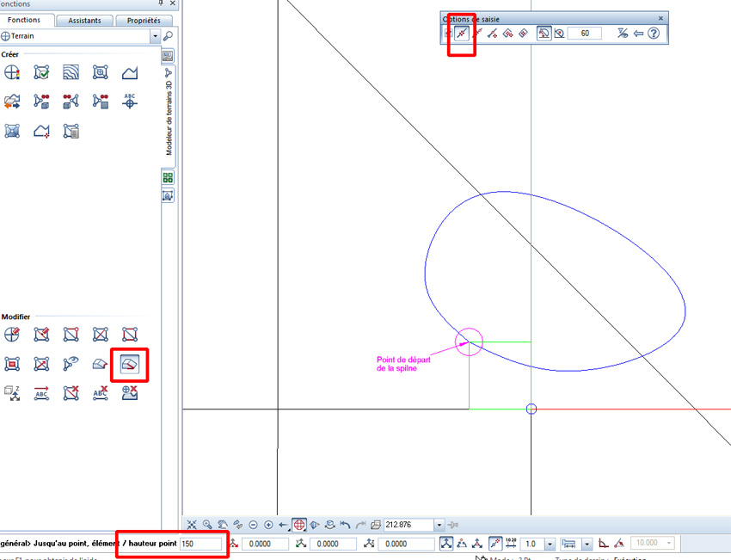Click the zoom out minus icon
This screenshot has height=560, width=731.
coord(253,525)
